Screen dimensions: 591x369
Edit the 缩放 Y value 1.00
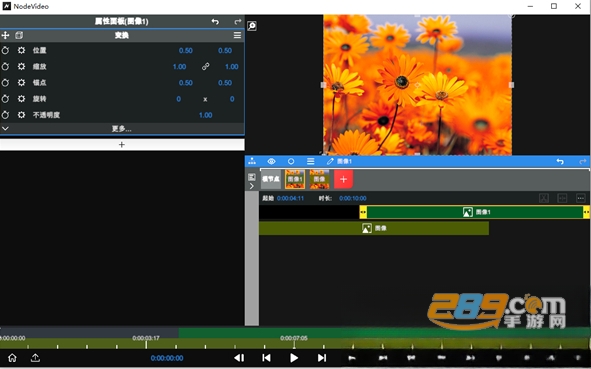pyautogui.click(x=231, y=67)
